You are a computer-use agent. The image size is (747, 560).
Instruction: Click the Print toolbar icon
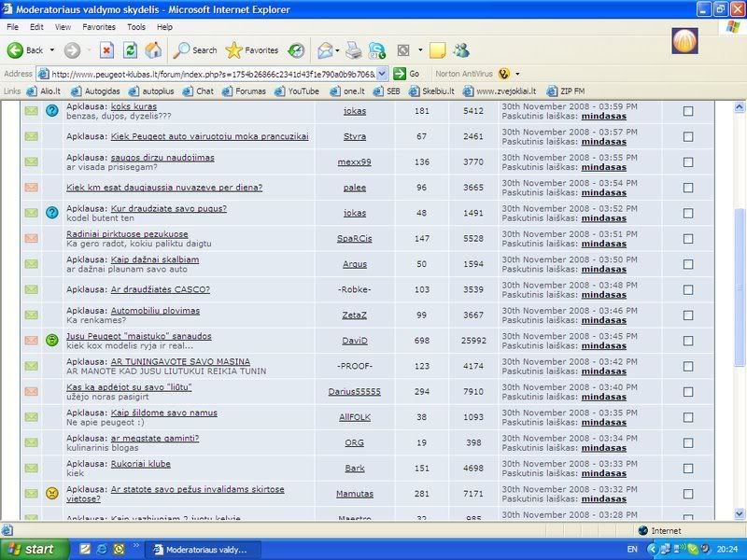(x=353, y=50)
